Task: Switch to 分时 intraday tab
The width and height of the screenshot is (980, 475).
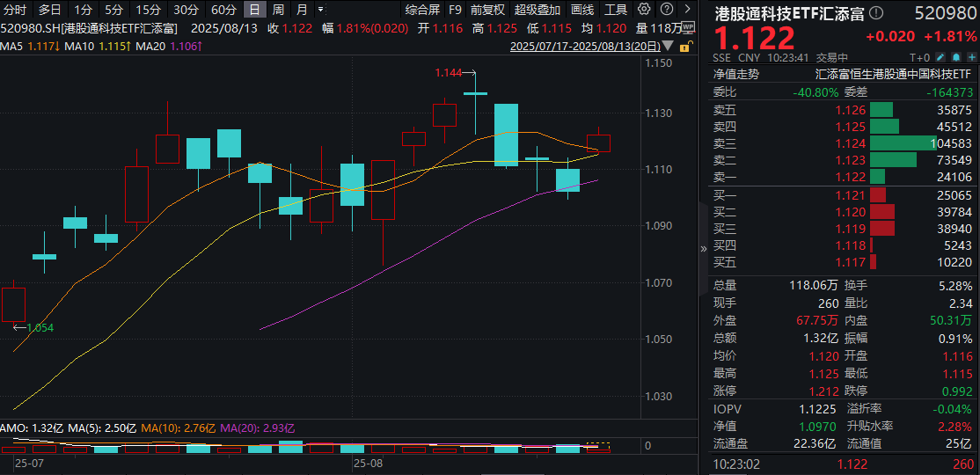Action: [15, 10]
